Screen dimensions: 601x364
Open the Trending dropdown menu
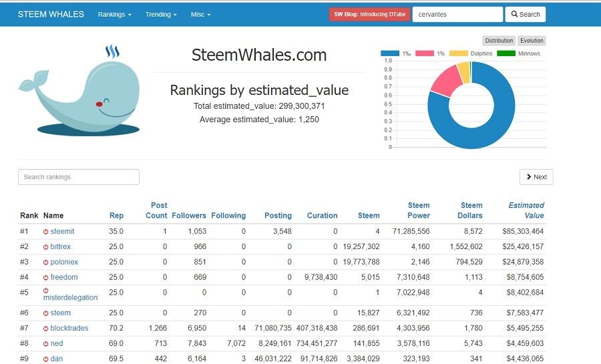[x=161, y=14]
